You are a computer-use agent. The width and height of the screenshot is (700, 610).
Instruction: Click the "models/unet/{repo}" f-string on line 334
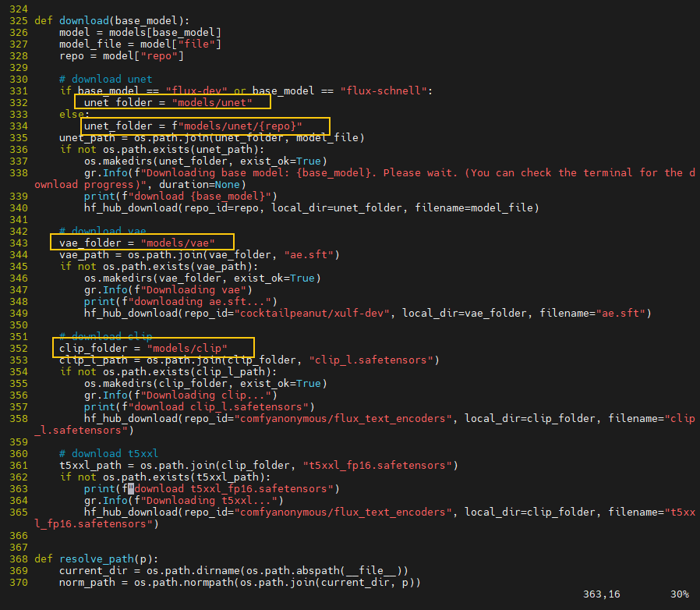pyautogui.click(x=237, y=126)
